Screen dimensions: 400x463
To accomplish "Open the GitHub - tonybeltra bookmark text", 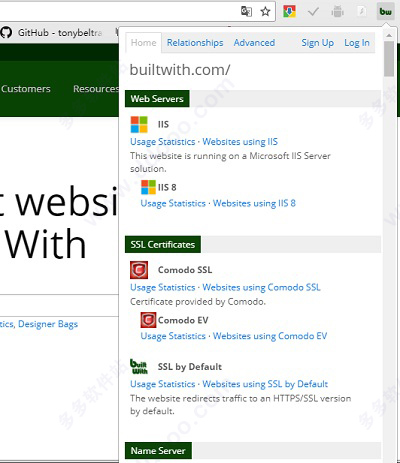I will point(60,33).
